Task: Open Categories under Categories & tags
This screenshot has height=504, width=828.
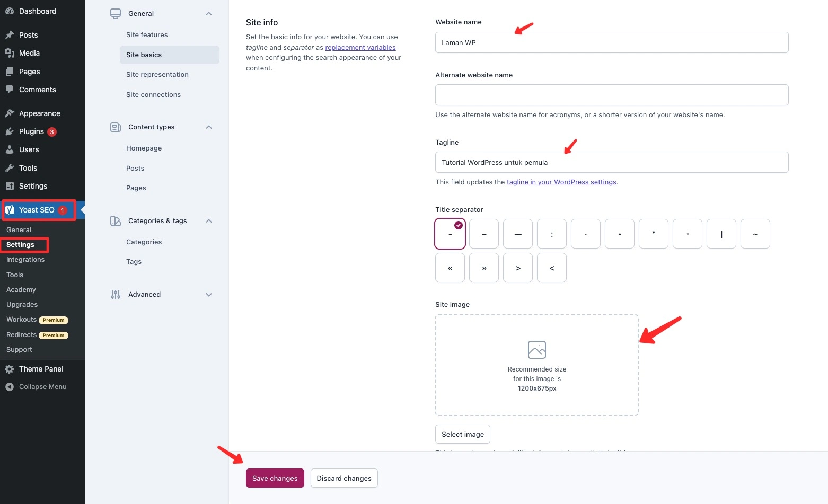Action: [x=144, y=242]
